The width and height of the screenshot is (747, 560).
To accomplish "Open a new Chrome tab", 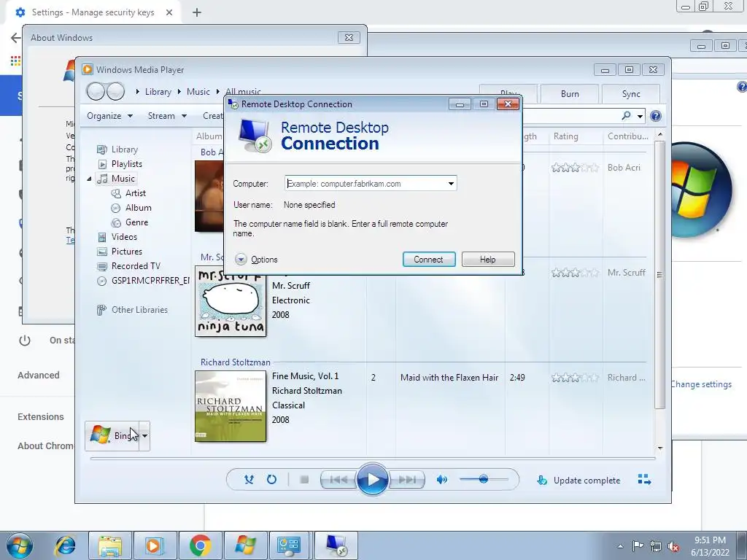I will [197, 13].
